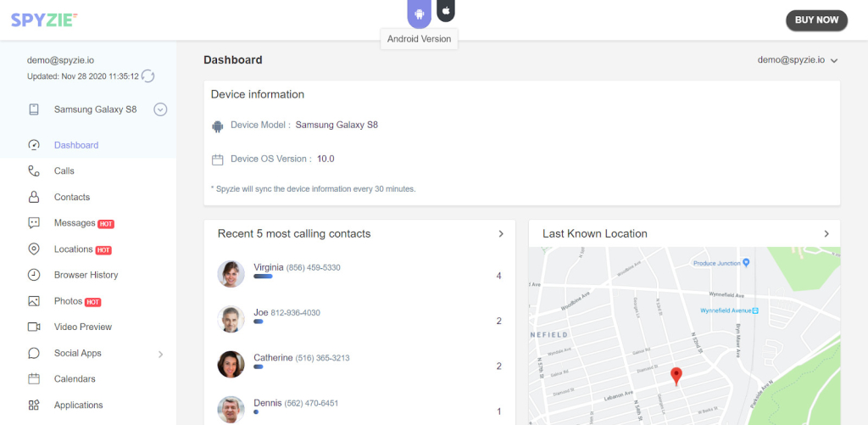Image resolution: width=868 pixels, height=425 pixels.
Task: Click the HOT badge beside Locations
Action: coord(103,250)
